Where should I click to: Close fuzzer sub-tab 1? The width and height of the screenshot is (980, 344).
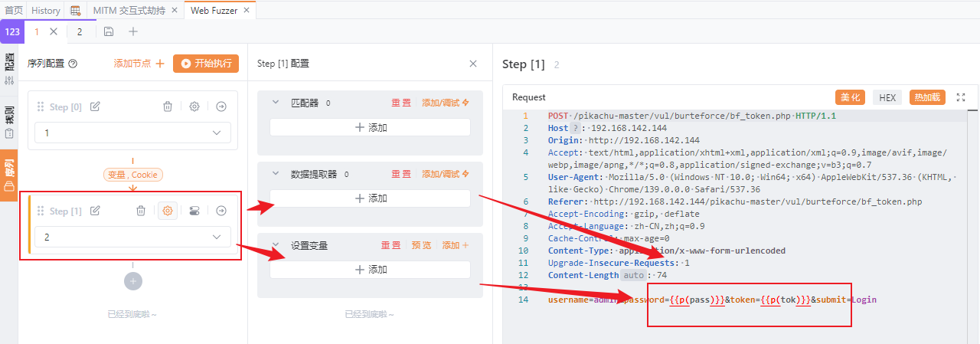(54, 31)
